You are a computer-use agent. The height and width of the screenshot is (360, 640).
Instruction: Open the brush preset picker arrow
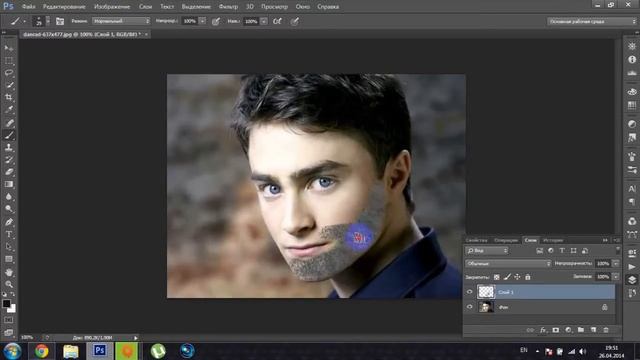point(48,21)
